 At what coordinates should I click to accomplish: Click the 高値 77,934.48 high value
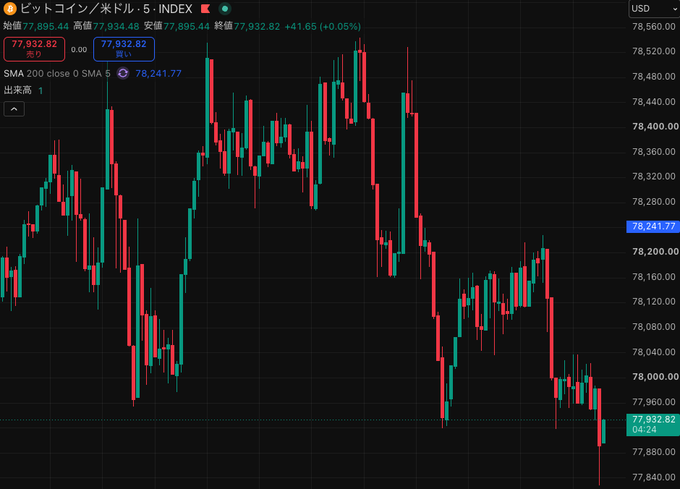pyautogui.click(x=106, y=26)
